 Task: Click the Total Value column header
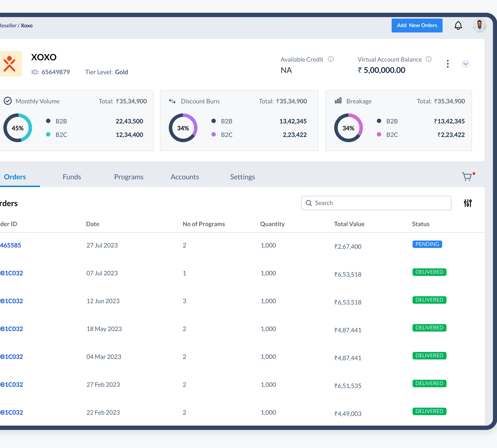[349, 224]
